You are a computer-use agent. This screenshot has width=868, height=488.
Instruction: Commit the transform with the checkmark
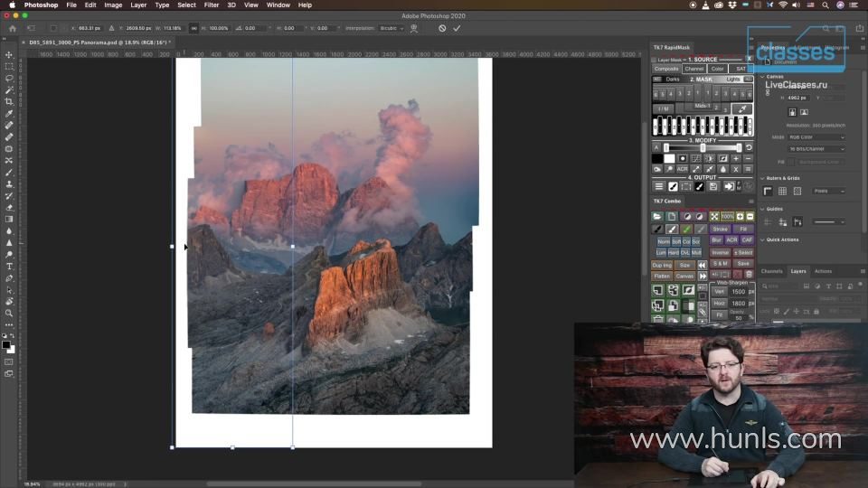click(457, 28)
